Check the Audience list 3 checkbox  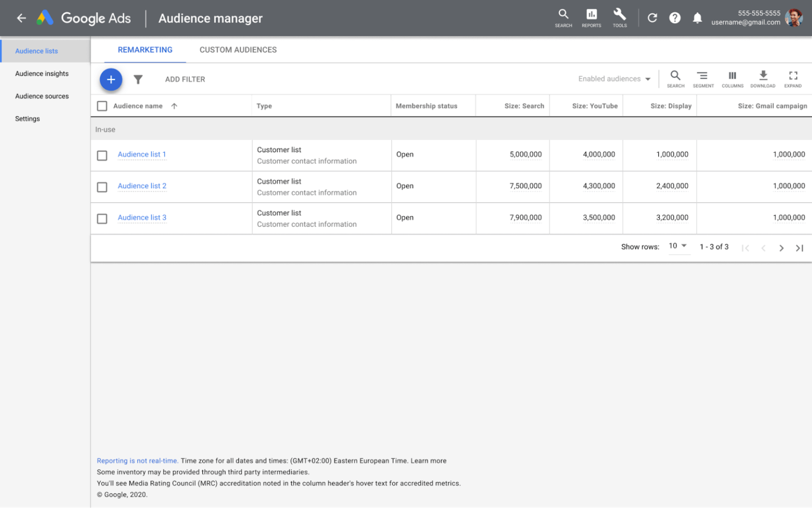(101, 218)
